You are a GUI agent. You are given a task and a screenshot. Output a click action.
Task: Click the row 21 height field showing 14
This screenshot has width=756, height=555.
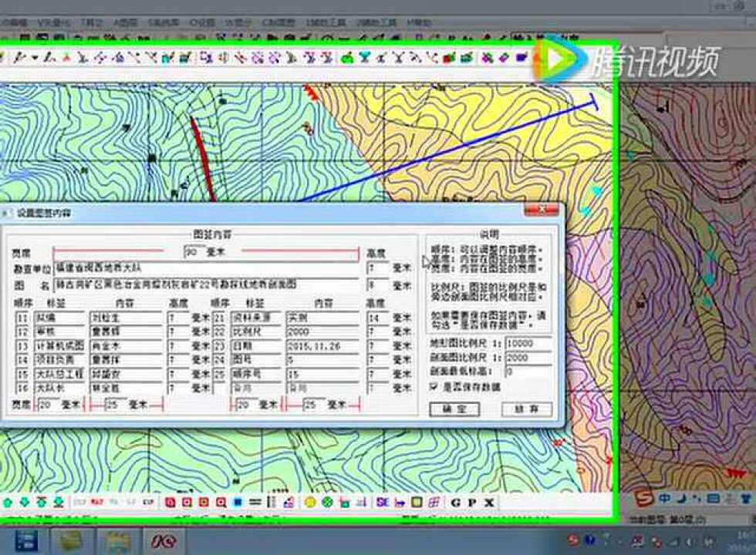tap(378, 318)
